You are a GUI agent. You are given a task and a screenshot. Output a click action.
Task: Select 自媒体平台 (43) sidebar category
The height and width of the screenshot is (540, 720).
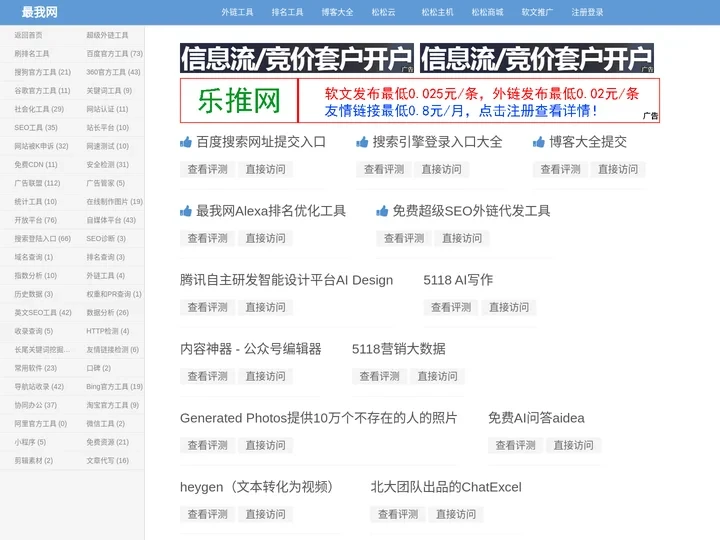[x=111, y=220]
